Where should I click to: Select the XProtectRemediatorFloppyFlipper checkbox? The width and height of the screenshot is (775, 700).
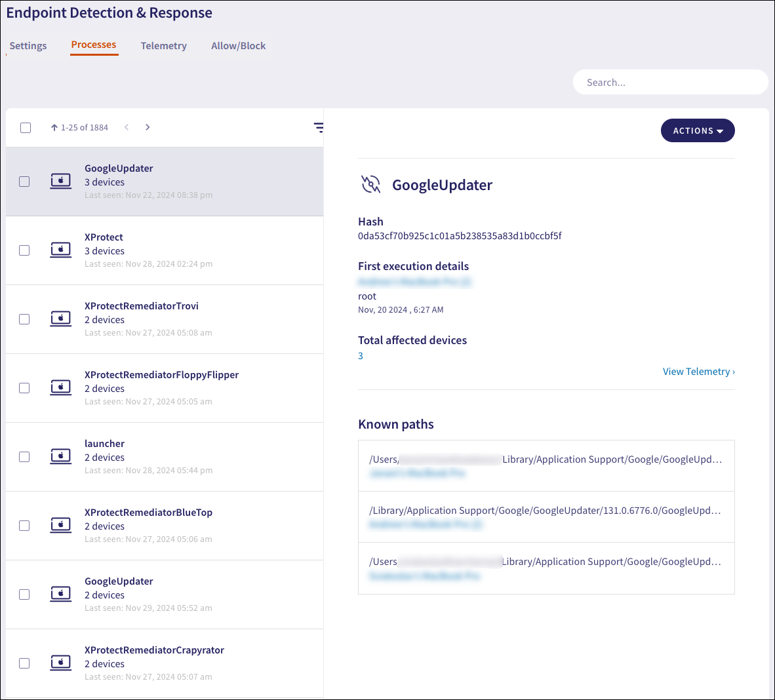click(x=24, y=388)
